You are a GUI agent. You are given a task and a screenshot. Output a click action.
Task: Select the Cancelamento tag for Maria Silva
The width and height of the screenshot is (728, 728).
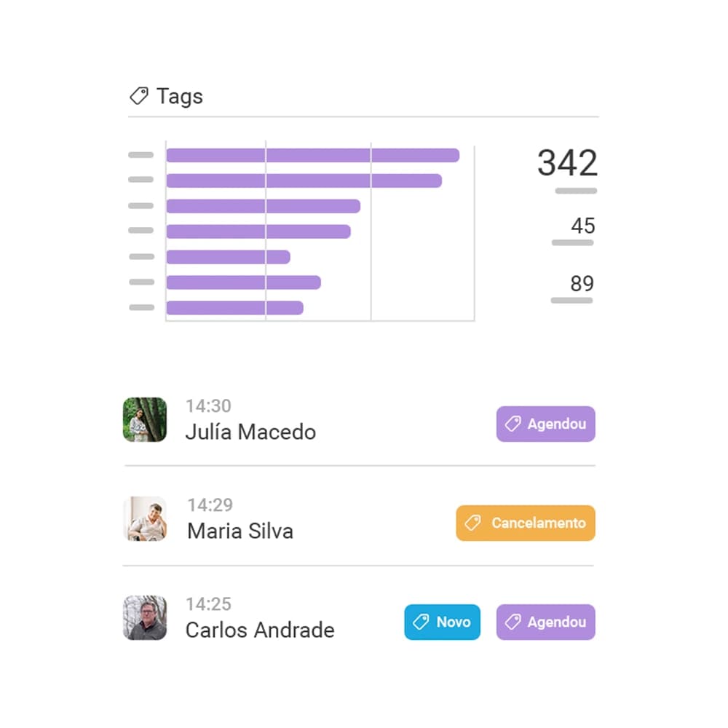(x=526, y=523)
